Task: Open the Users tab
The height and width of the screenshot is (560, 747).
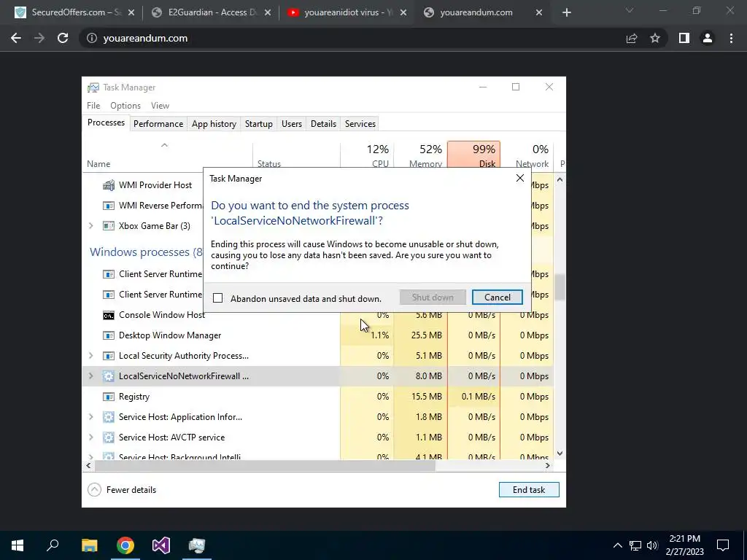Action: 292,124
